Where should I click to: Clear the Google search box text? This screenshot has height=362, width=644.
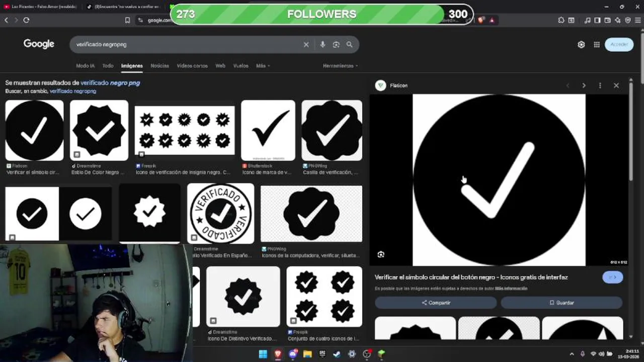306,44
